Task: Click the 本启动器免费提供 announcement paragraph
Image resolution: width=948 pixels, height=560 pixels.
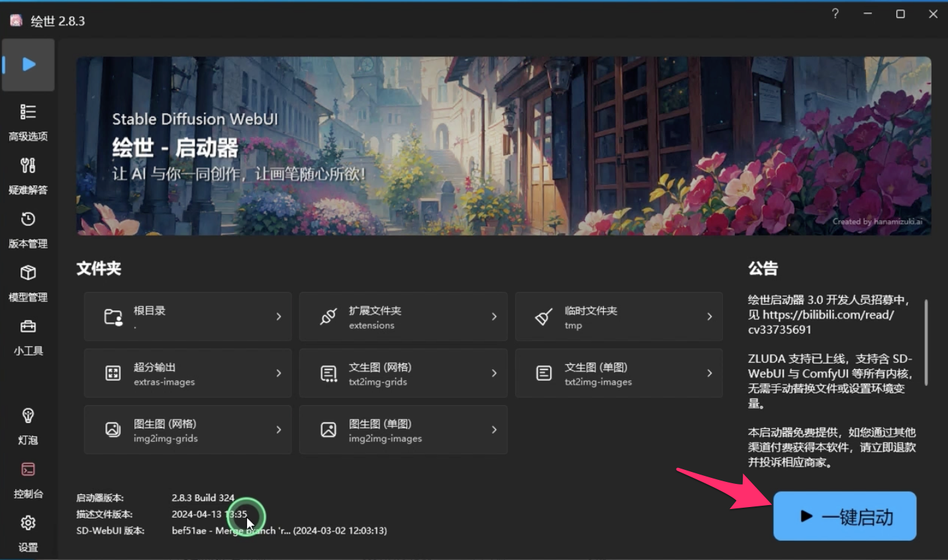Action: (832, 447)
